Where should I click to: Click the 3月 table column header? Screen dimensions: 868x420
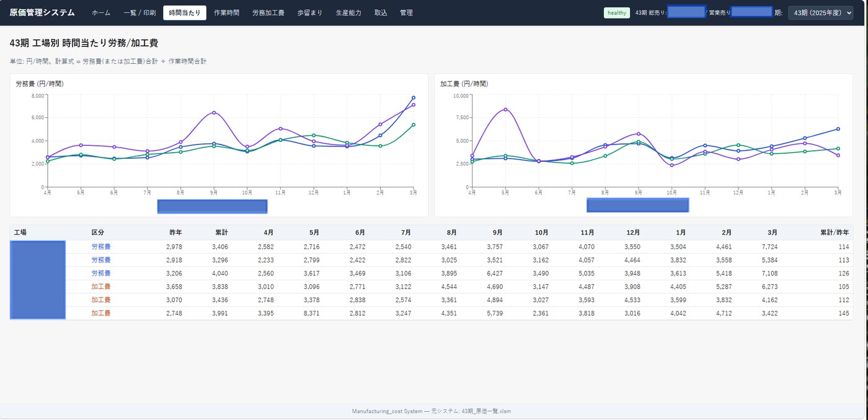(772, 233)
